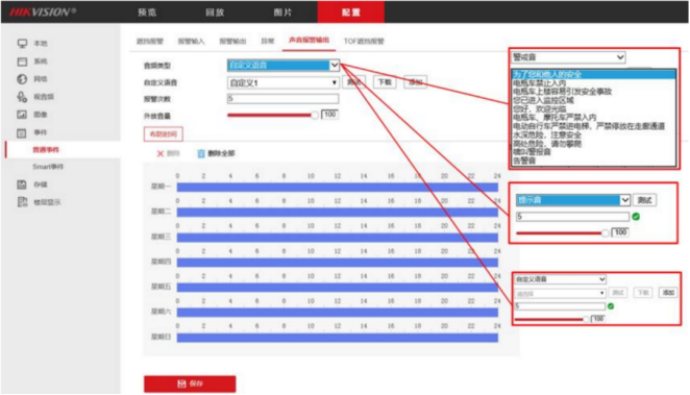The height and width of the screenshot is (395, 690).
Task: Open the 事件 event calendar icon
Action: pyautogui.click(x=22, y=132)
